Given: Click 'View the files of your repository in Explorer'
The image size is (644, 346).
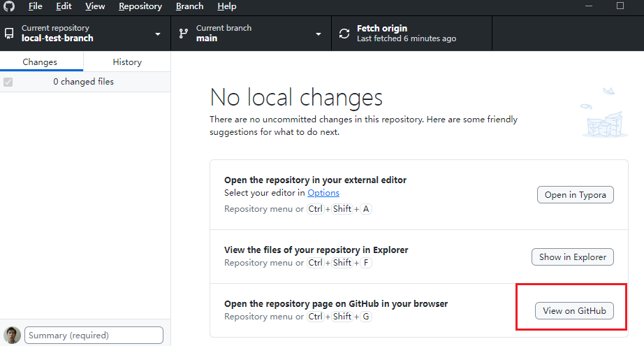Looking at the screenshot, I should coord(316,250).
